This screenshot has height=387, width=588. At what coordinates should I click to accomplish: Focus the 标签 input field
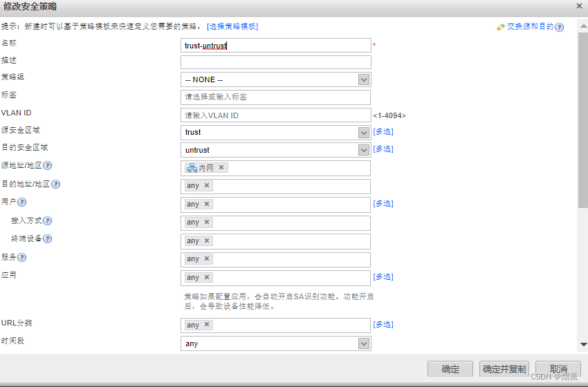click(x=275, y=97)
